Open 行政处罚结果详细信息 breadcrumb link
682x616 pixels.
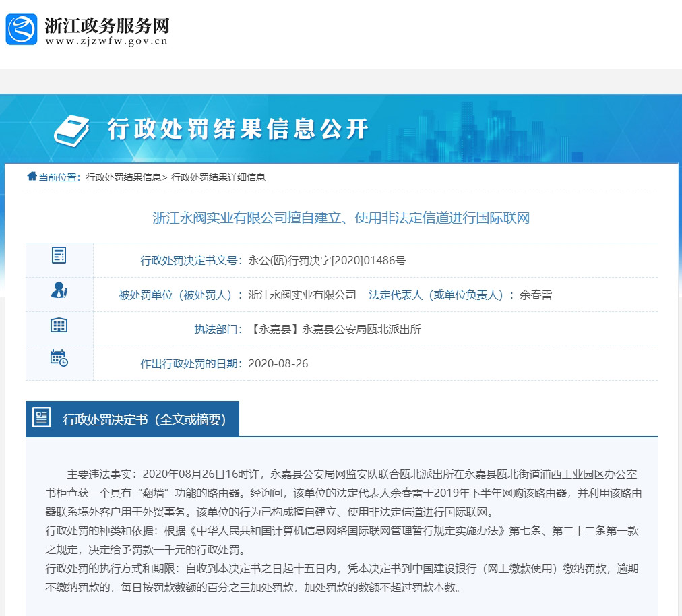pos(218,177)
